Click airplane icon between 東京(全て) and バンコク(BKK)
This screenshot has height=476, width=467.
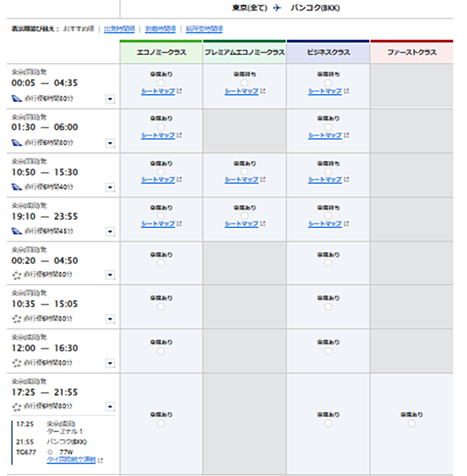tap(277, 8)
